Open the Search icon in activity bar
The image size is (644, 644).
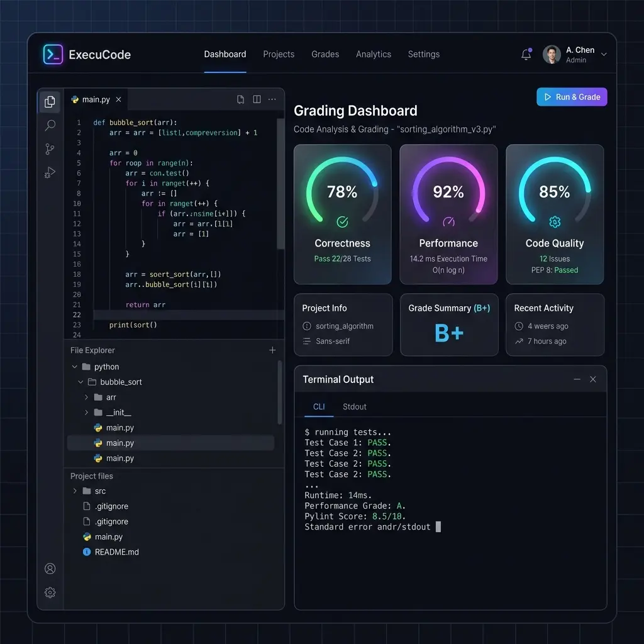click(x=50, y=125)
